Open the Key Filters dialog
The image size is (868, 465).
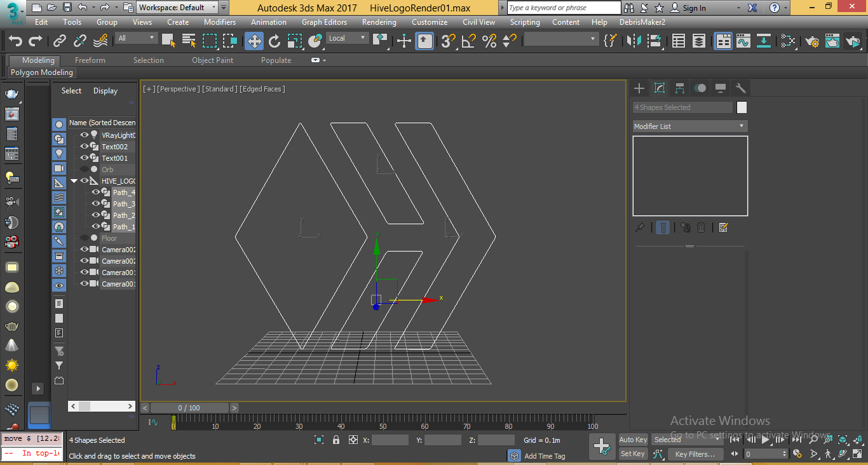point(695,454)
